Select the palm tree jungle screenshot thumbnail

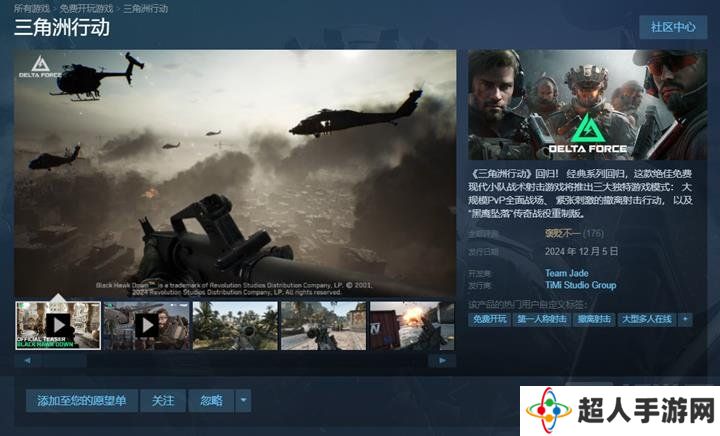point(235,325)
